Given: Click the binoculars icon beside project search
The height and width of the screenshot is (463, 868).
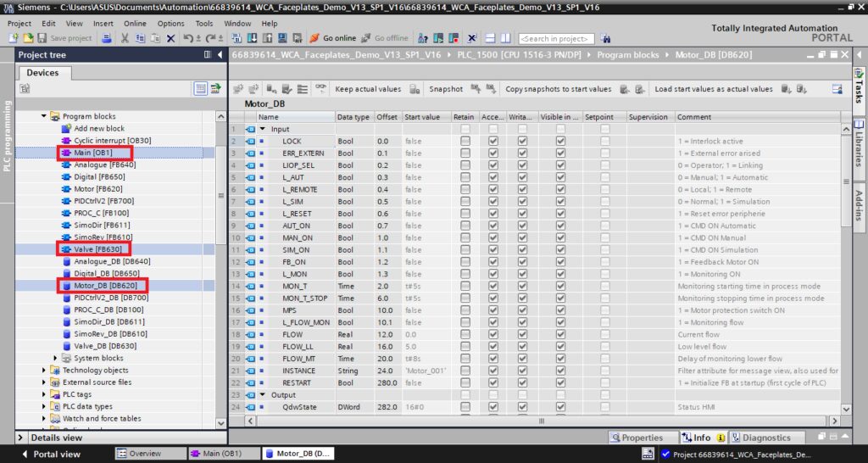Looking at the screenshot, I should (605, 38).
